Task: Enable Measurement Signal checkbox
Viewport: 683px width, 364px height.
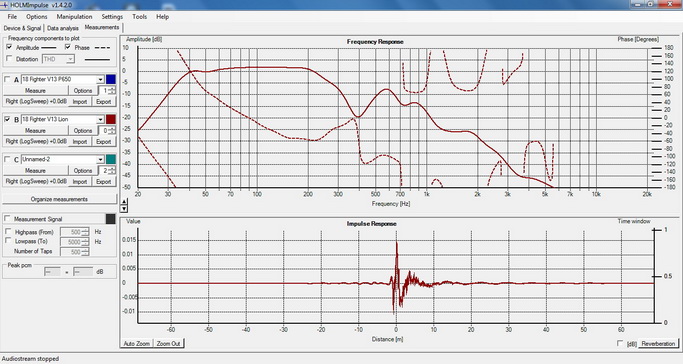Action: click(x=7, y=219)
